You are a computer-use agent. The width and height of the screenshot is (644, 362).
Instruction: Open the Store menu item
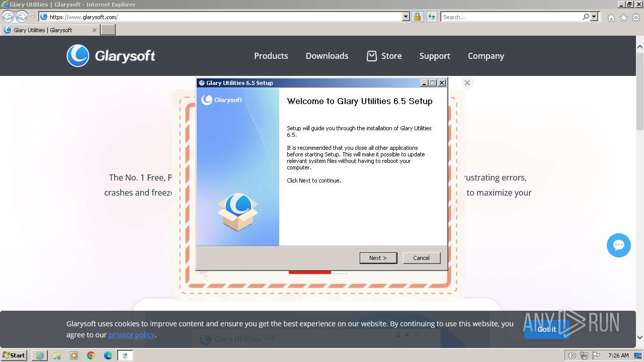tap(391, 56)
